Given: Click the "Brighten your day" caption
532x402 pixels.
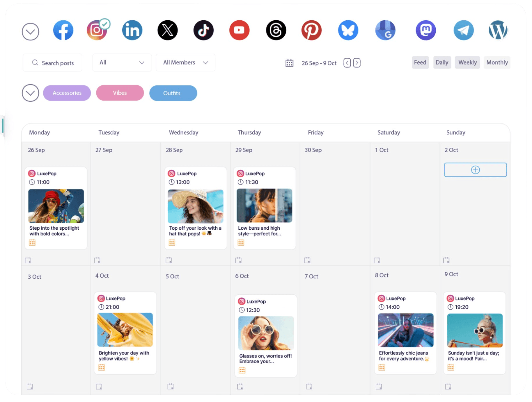Looking at the screenshot, I should coord(124,356).
